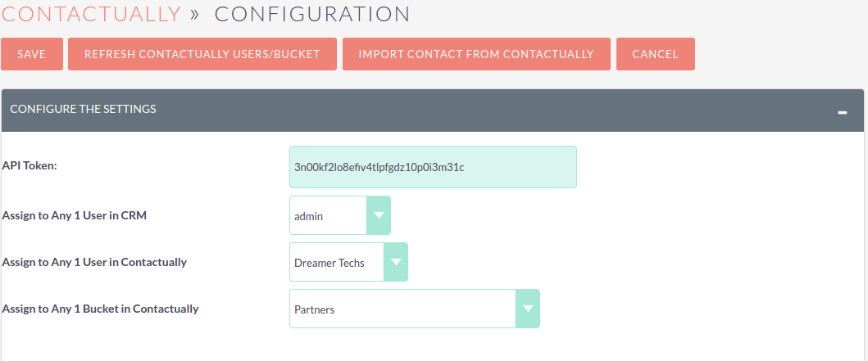Refresh Contactually users/bucket
The width and height of the screenshot is (868, 361).
202,54
